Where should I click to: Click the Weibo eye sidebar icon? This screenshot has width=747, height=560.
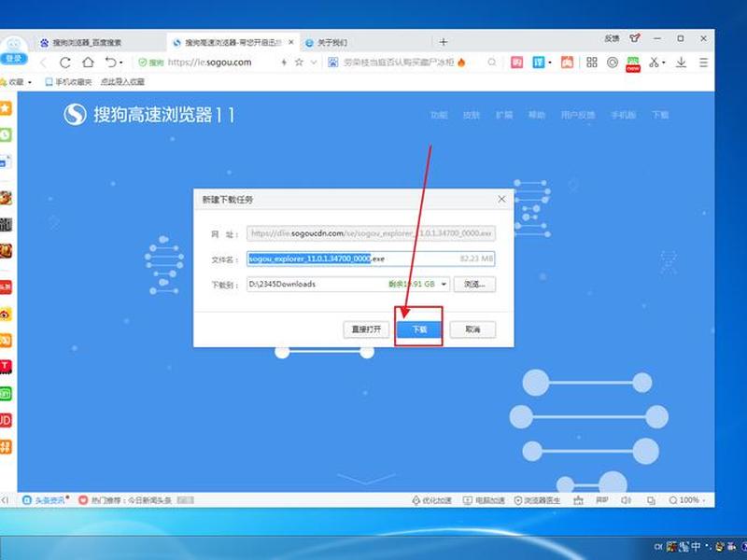tap(6, 315)
